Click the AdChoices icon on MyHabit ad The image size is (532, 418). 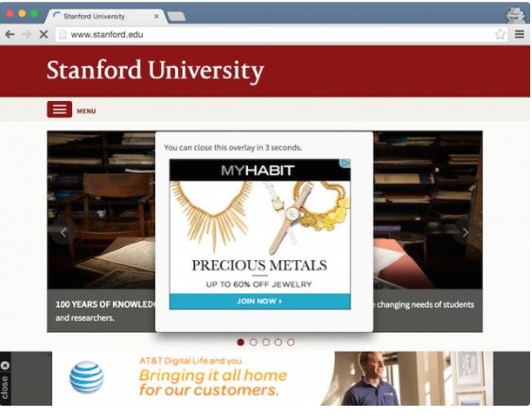pos(346,164)
